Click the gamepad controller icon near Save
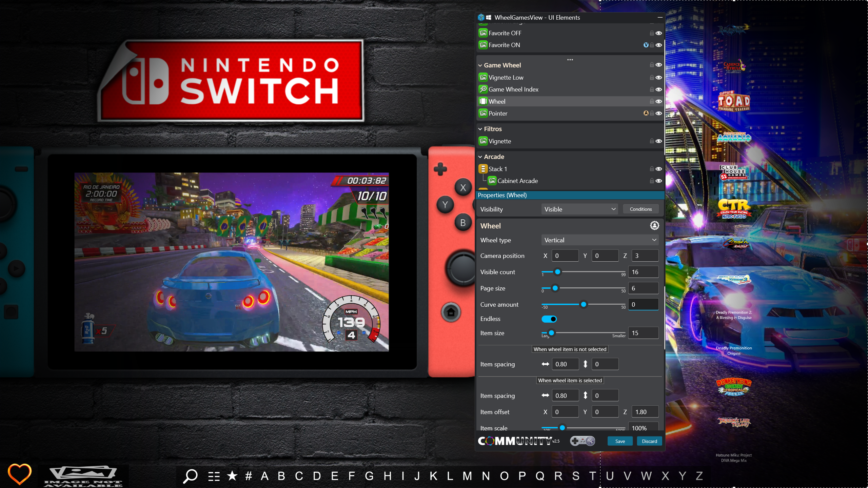Image resolution: width=868 pixels, height=488 pixels. (x=583, y=441)
